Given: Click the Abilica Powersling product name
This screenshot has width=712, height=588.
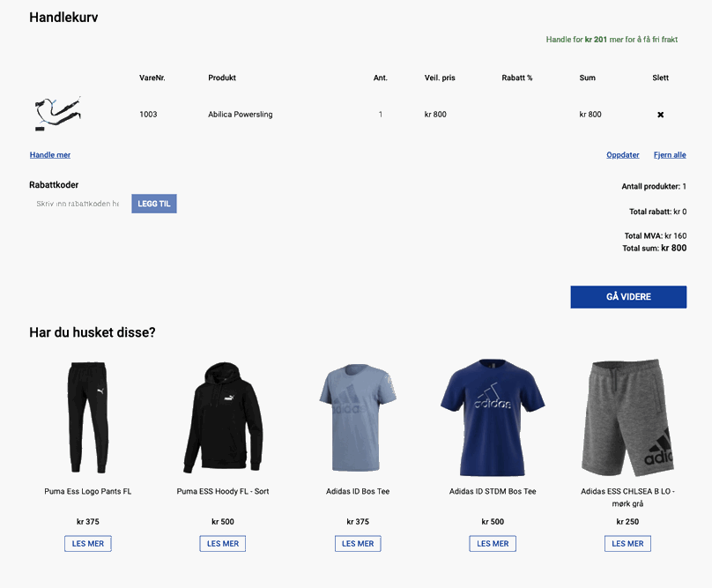Looking at the screenshot, I should tap(241, 115).
